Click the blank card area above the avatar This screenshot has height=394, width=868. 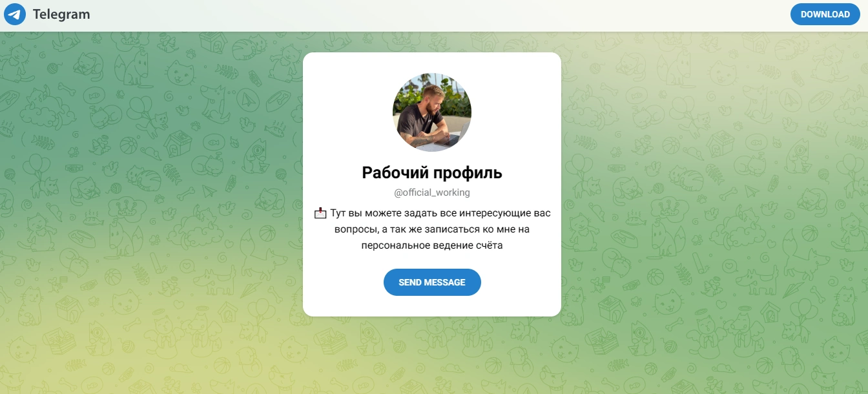432,63
